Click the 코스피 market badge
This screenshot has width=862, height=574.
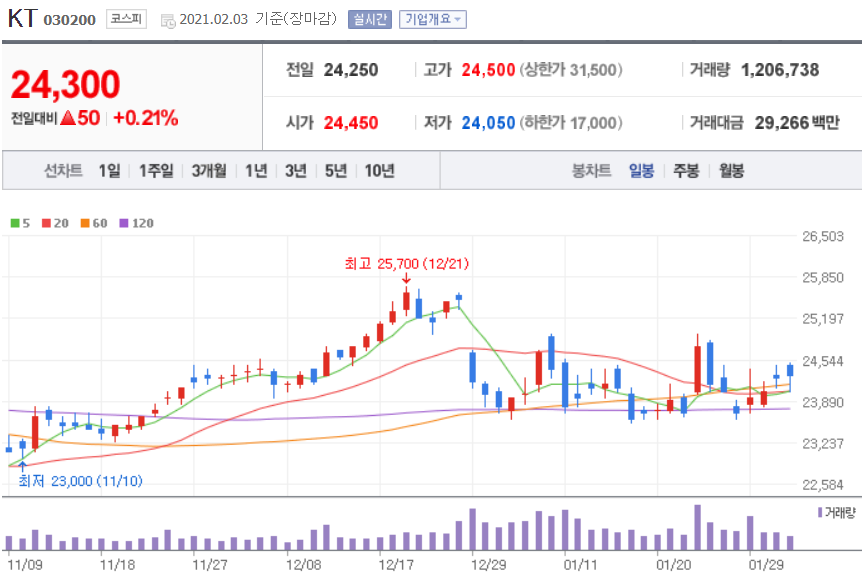coord(126,19)
